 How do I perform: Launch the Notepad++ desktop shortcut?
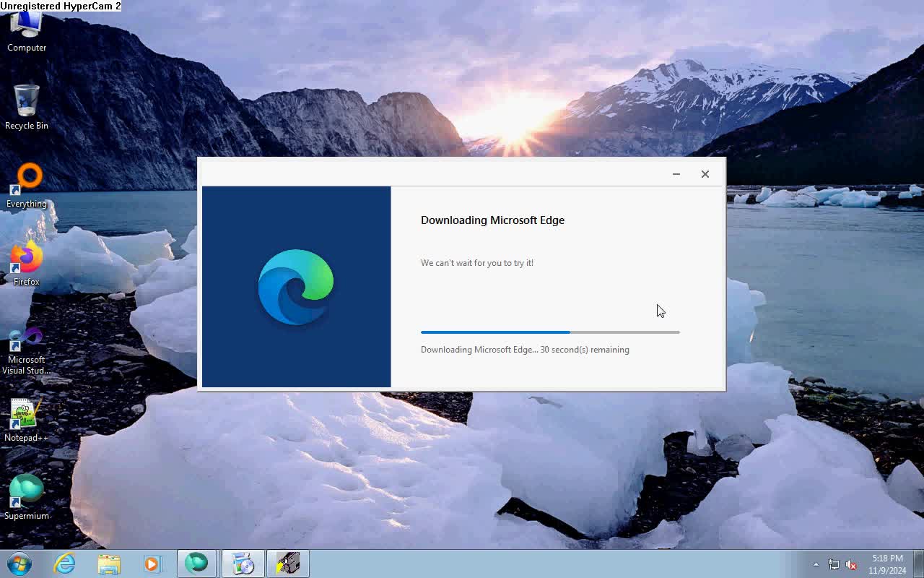(27, 420)
